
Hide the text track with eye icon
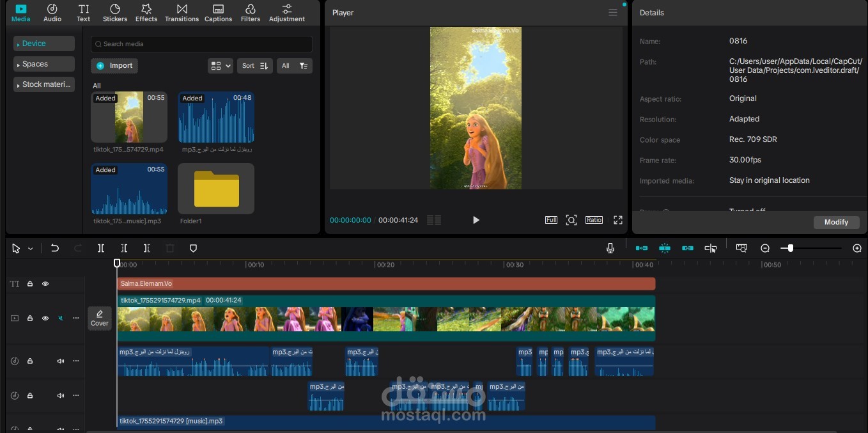coord(45,284)
